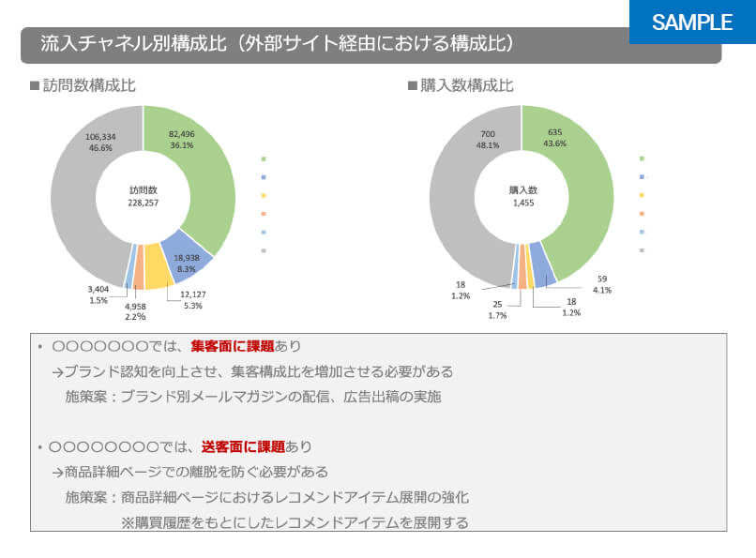Click the SAMPLE badge in the corner
The width and height of the screenshot is (756, 558).
[691, 23]
